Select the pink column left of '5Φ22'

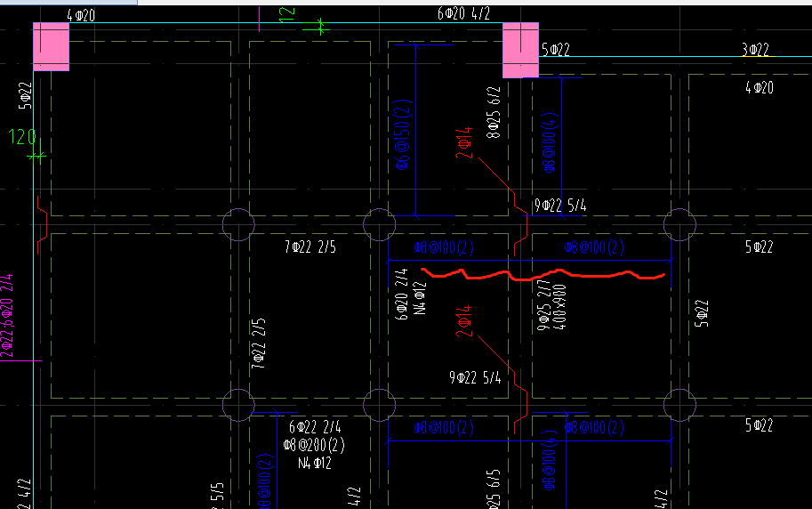(x=520, y=51)
